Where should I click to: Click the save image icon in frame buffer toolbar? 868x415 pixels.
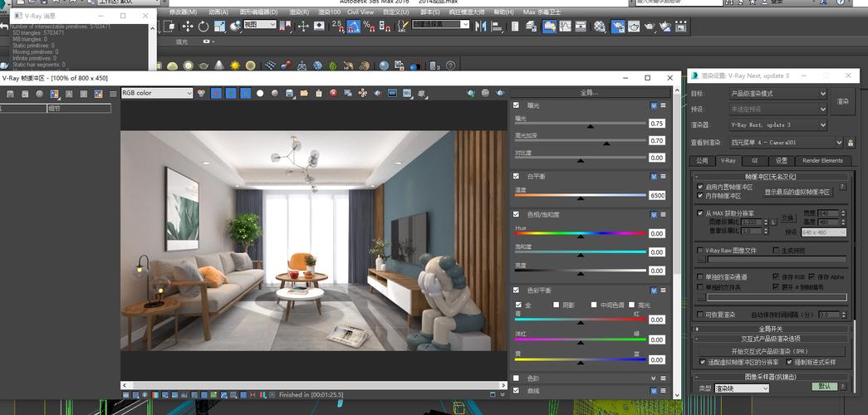point(289,94)
